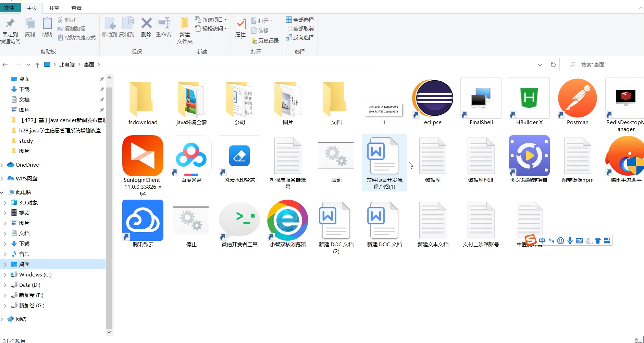Image resolution: width=644 pixels, height=343 pixels.
Task: Open the address bar history dropdown
Action: click(x=540, y=65)
